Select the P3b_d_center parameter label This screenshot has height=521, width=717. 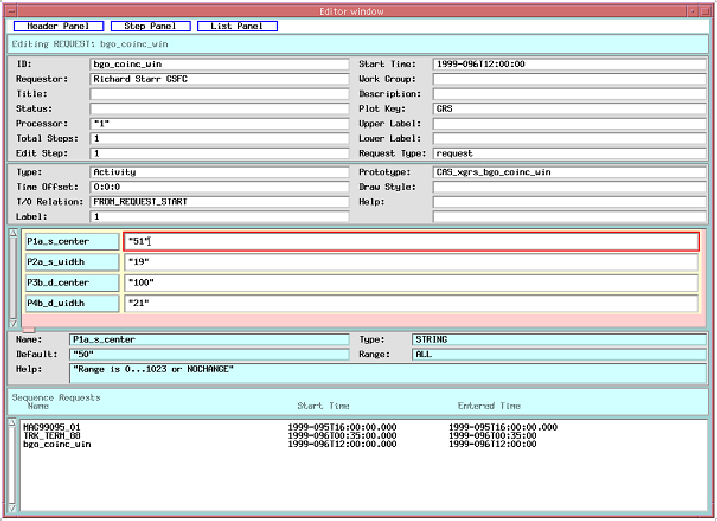[72, 282]
